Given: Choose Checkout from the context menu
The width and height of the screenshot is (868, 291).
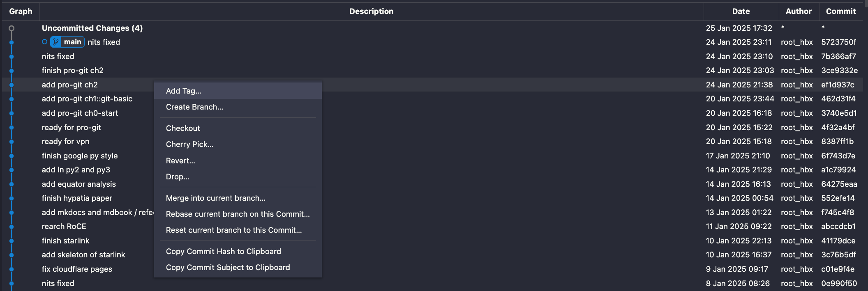Looking at the screenshot, I should click(183, 128).
